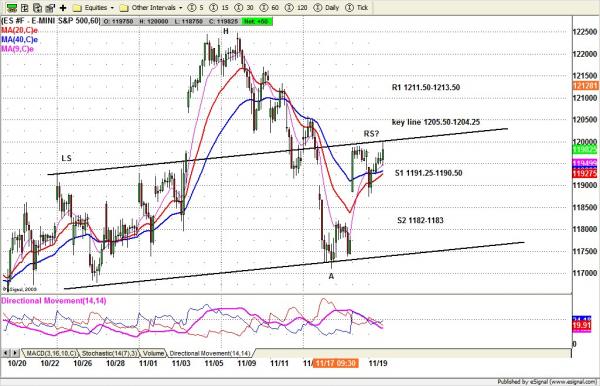Click the C: 119825 close value
This screenshot has width=600, height=386.
[x=223, y=21]
